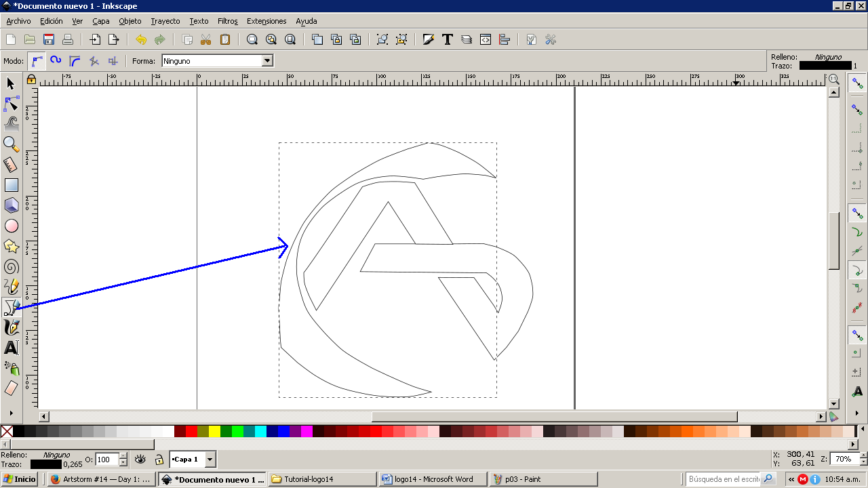Select the Tweak tool
This screenshot has width=868, height=488.
tap(11, 124)
